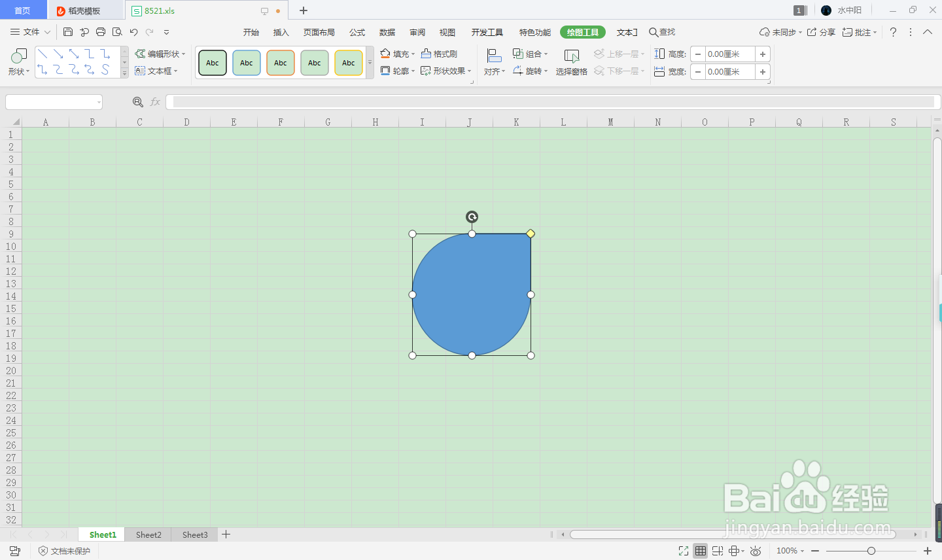
Task: Click the zoom magnifier icon beside fx
Action: pyautogui.click(x=137, y=102)
